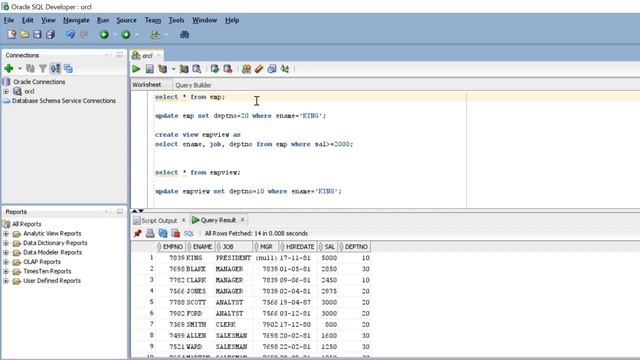Click the Unshared SQL Worksheet icon

(x=246, y=69)
